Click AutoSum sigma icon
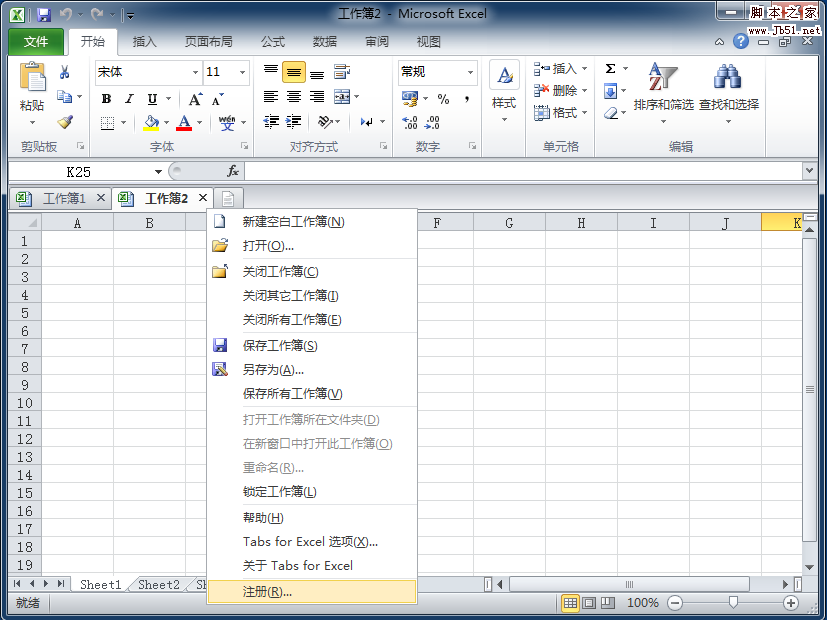The image size is (827, 620). pyautogui.click(x=610, y=69)
